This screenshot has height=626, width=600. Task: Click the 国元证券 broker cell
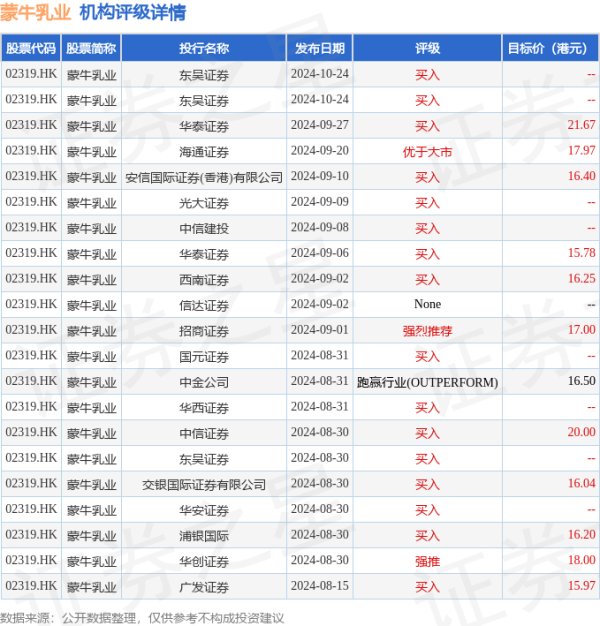[204, 356]
